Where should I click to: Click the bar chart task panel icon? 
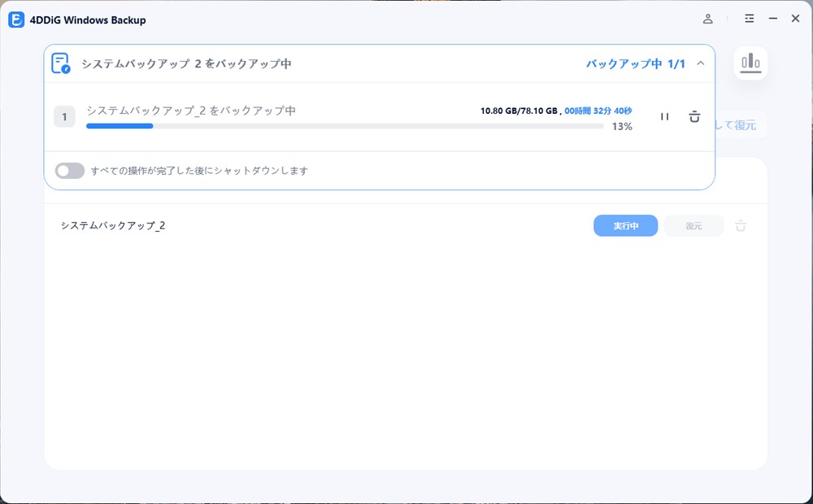tap(750, 63)
